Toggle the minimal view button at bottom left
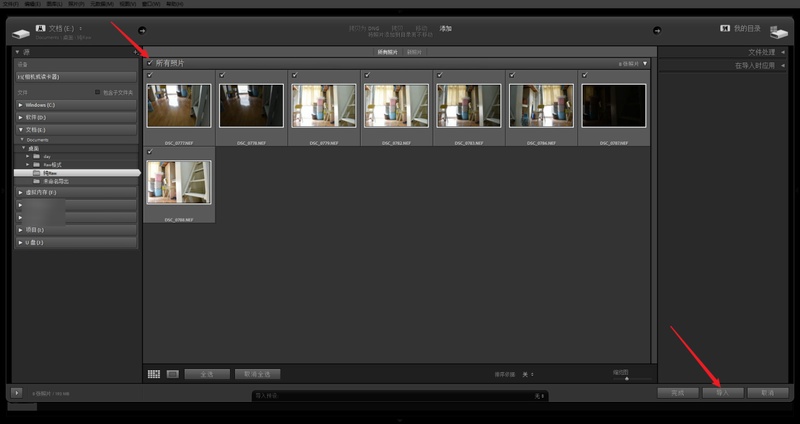The image size is (800, 424). 16,393
